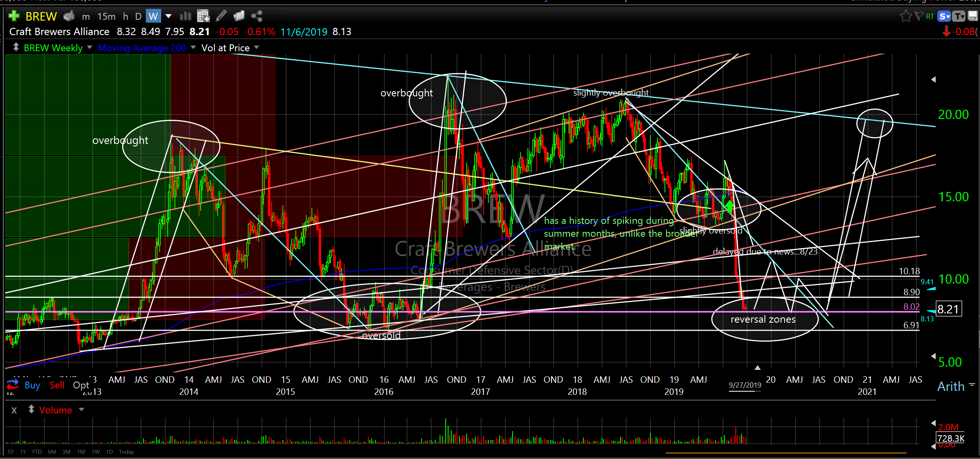Screen dimensions: 980x459
Task: Click the bar chart style icon
Action: (185, 16)
